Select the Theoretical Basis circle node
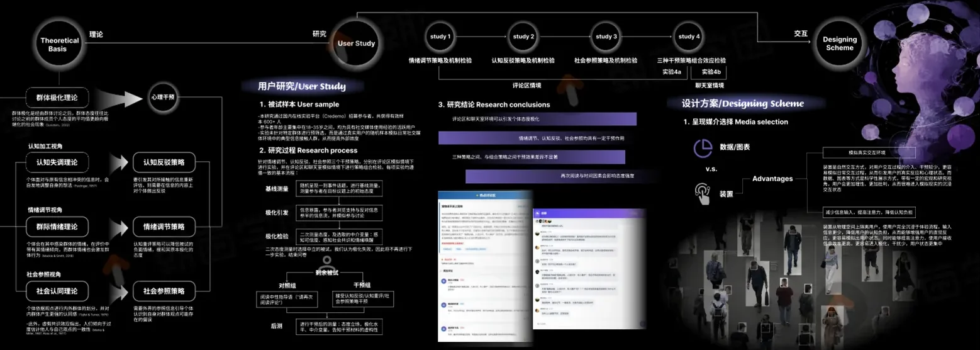The image size is (980, 350). 60,44
